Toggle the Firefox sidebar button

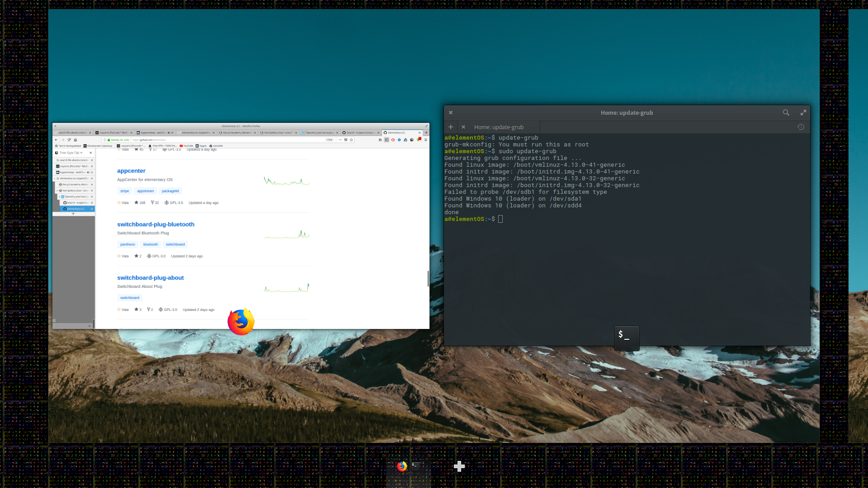pos(387,140)
